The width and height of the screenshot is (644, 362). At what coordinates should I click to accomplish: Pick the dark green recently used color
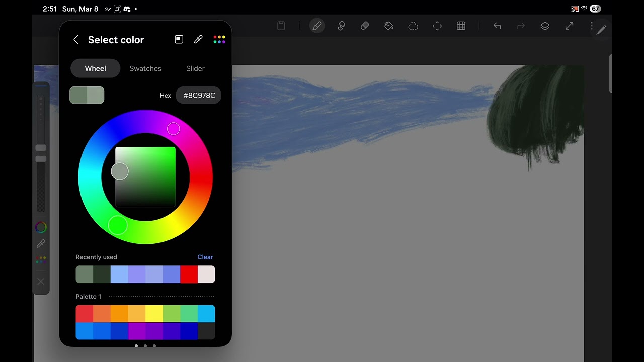[102, 275]
